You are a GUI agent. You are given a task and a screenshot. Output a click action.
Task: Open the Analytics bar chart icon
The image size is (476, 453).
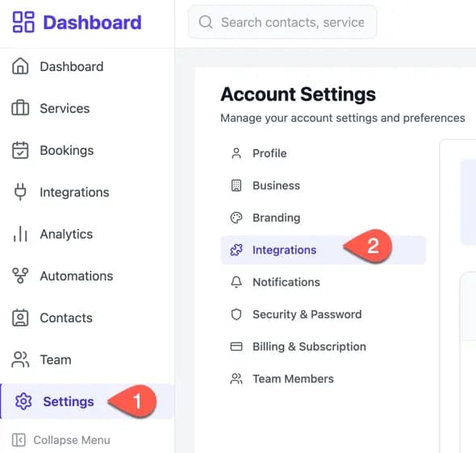pyautogui.click(x=20, y=234)
